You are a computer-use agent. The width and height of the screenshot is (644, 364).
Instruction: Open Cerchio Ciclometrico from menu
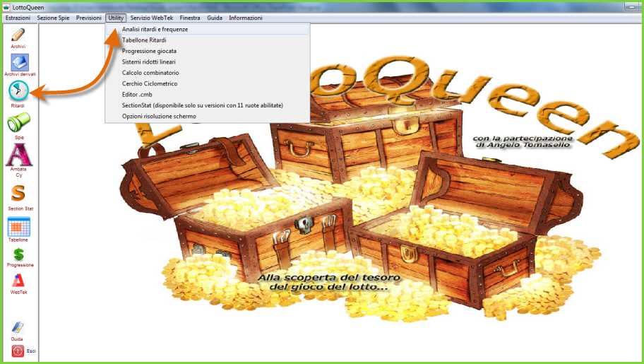pos(208,83)
